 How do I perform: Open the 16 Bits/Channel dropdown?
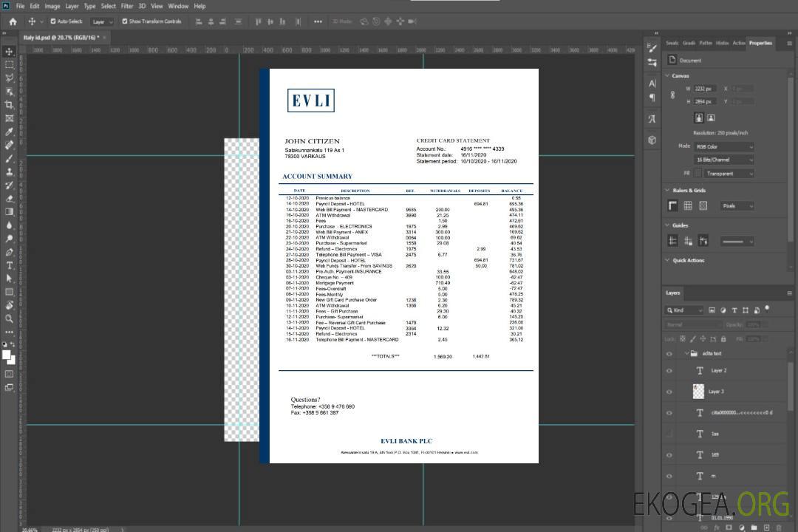pos(723,160)
